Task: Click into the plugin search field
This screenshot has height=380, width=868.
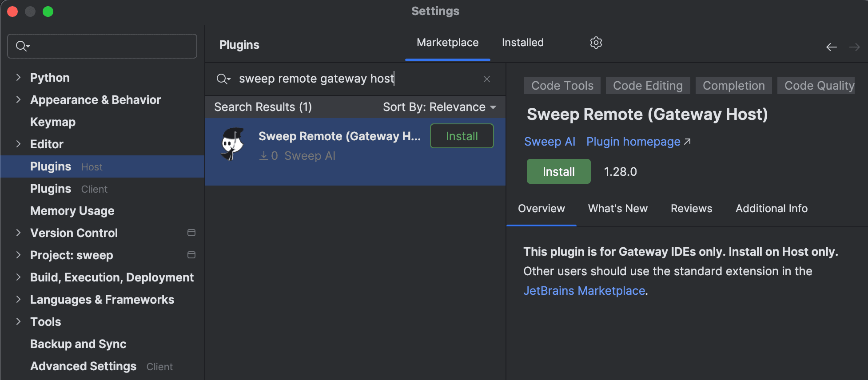Action: tap(355, 79)
